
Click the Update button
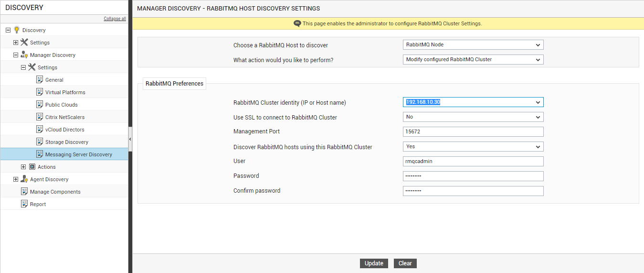point(374,263)
